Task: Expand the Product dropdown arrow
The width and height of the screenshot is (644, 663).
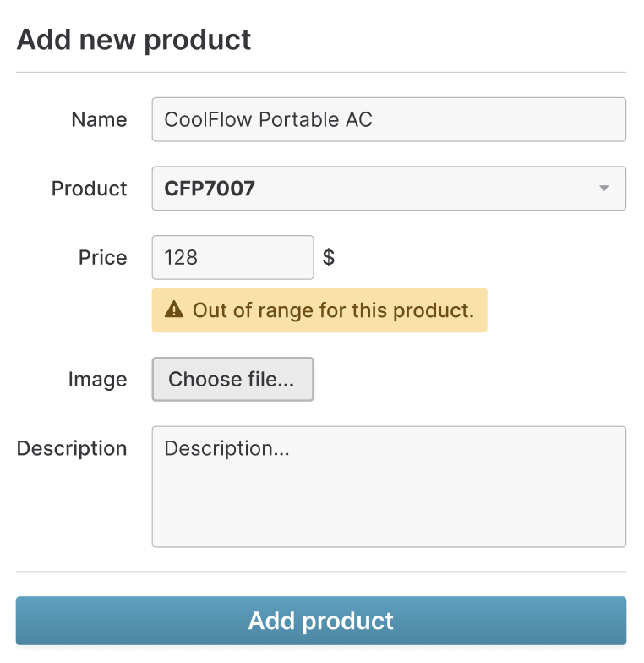Action: click(x=603, y=188)
